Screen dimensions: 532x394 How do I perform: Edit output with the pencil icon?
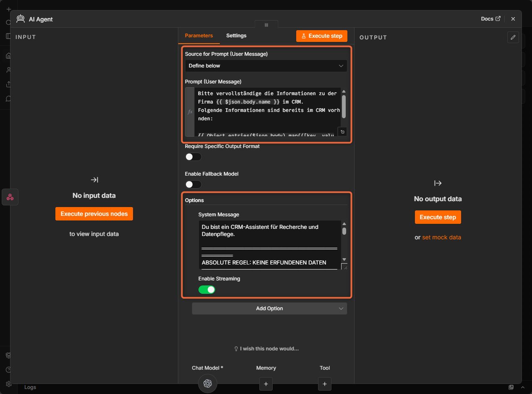coord(513,37)
